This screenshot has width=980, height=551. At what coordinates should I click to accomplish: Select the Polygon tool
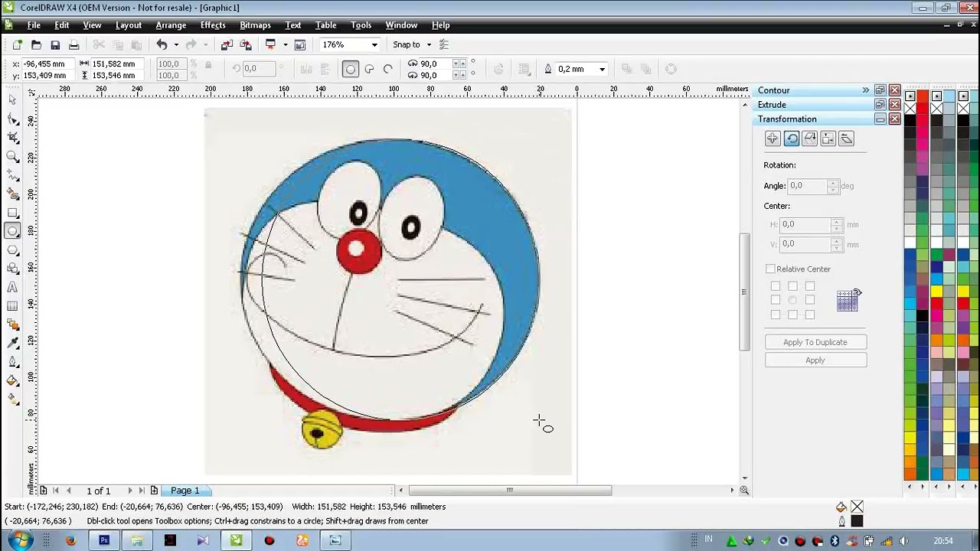click(x=12, y=250)
